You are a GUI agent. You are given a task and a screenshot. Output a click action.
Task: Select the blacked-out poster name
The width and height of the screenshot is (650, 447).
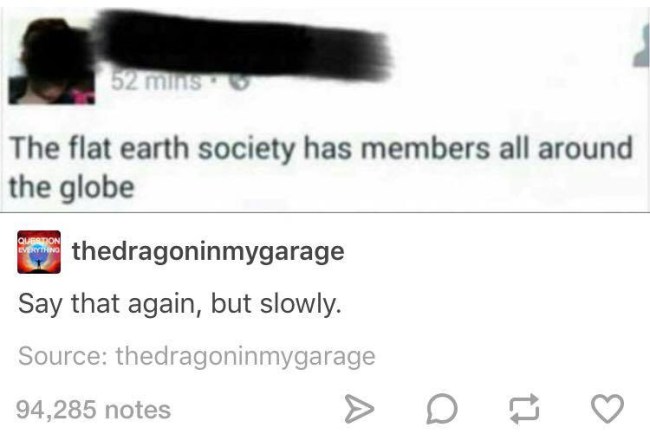[x=243, y=45]
